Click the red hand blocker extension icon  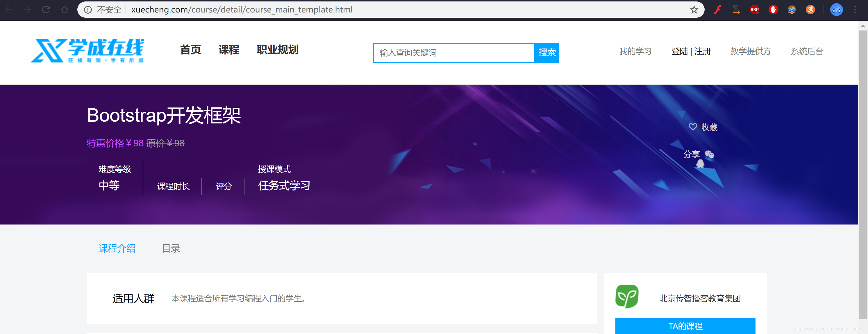tap(773, 10)
